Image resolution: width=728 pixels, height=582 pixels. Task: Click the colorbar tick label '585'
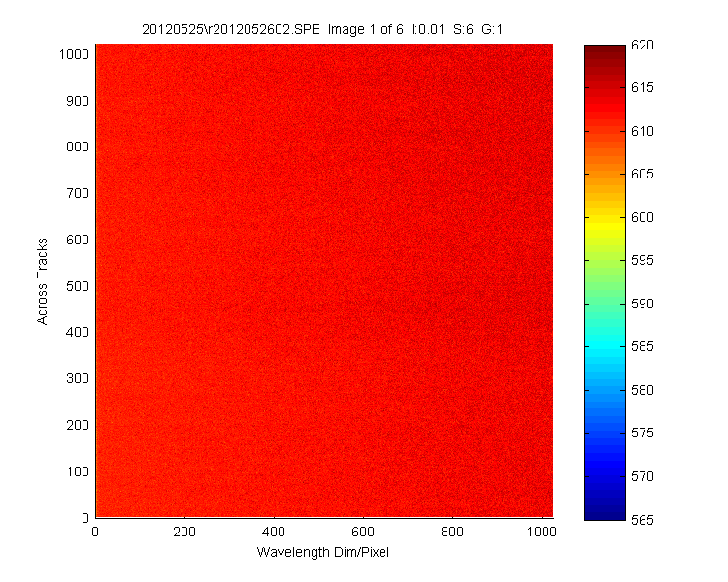643,346
